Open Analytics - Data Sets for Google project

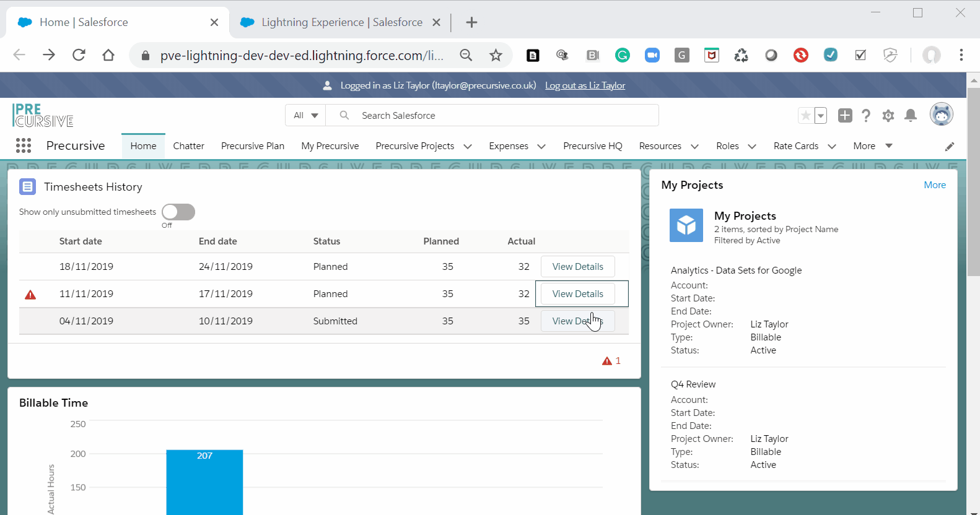[x=736, y=270]
